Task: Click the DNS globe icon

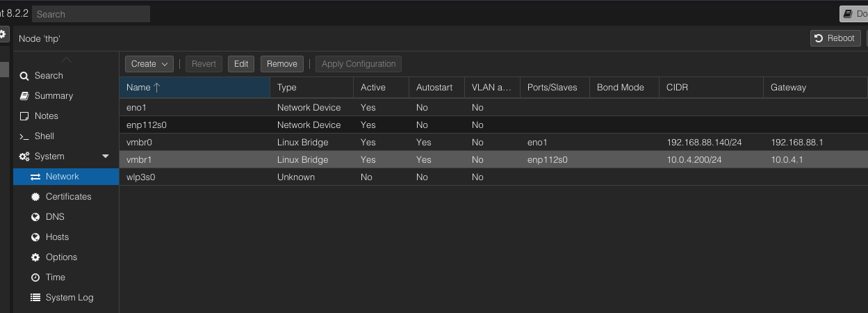Action: click(x=35, y=217)
